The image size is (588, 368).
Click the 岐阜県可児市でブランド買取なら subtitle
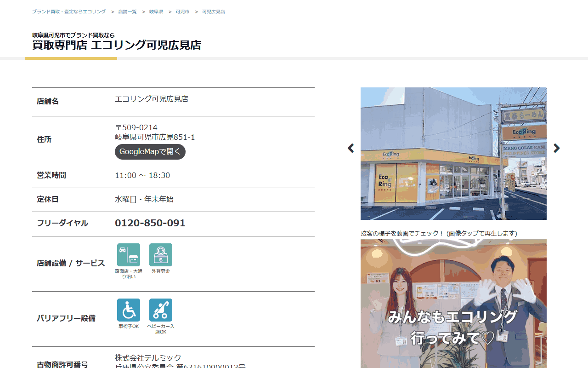tap(73, 35)
